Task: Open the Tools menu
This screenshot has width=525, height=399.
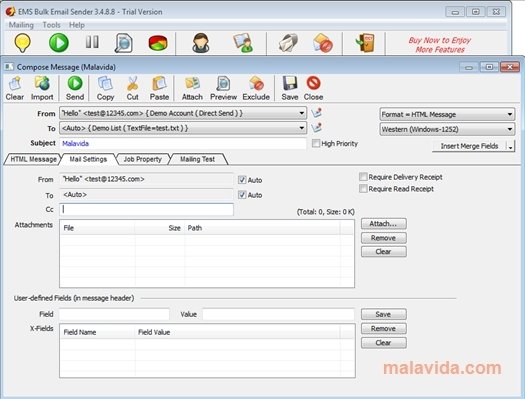Action: 52,25
